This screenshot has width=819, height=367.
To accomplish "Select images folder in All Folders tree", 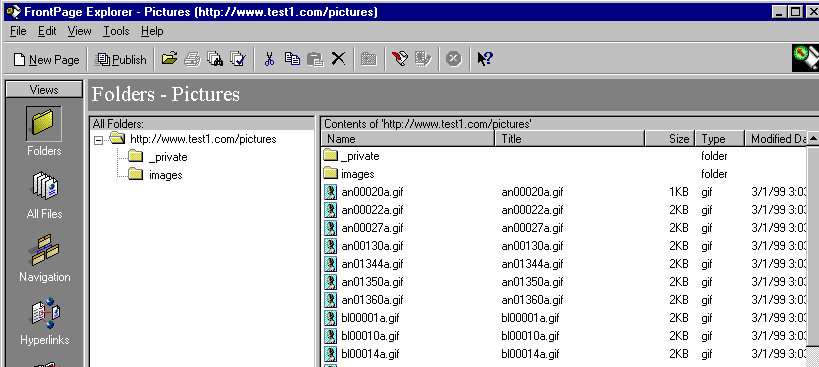I will pos(166,175).
